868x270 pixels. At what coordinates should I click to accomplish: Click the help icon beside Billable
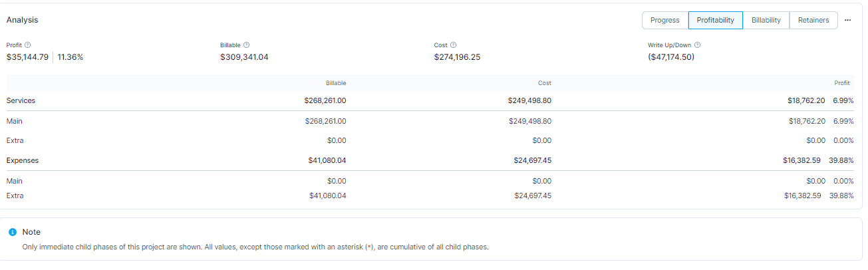pyautogui.click(x=247, y=45)
